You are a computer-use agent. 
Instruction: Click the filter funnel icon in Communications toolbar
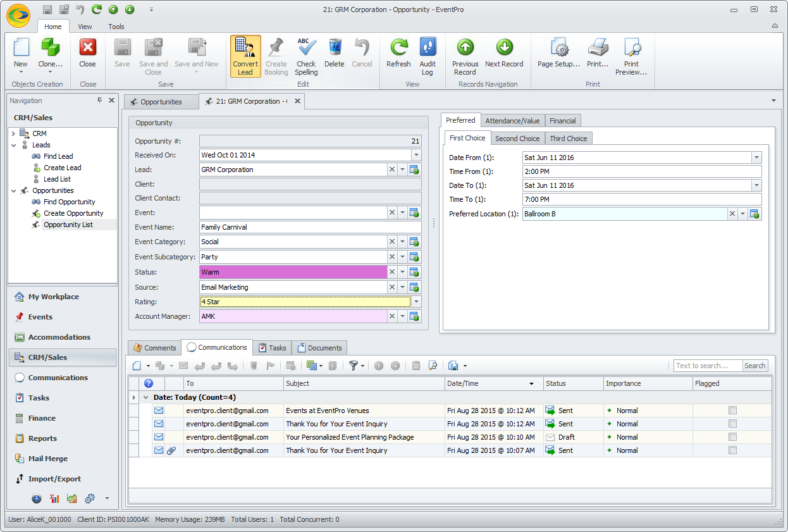coord(354,366)
